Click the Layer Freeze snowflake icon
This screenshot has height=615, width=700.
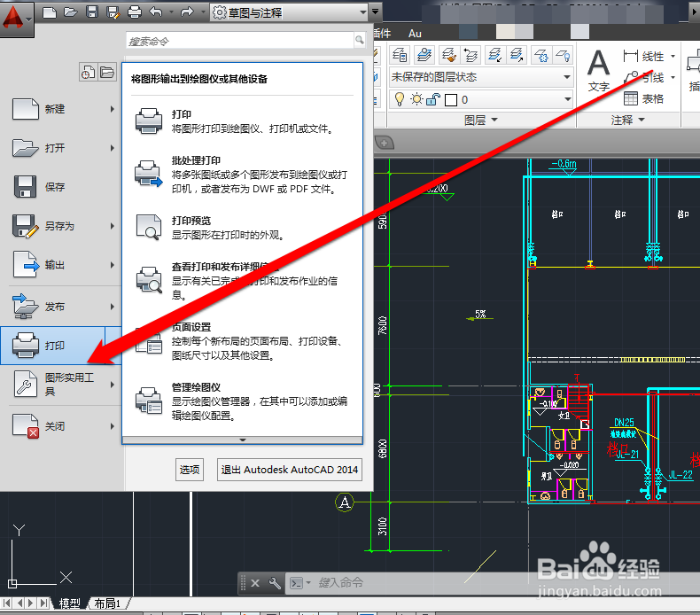pos(541,55)
